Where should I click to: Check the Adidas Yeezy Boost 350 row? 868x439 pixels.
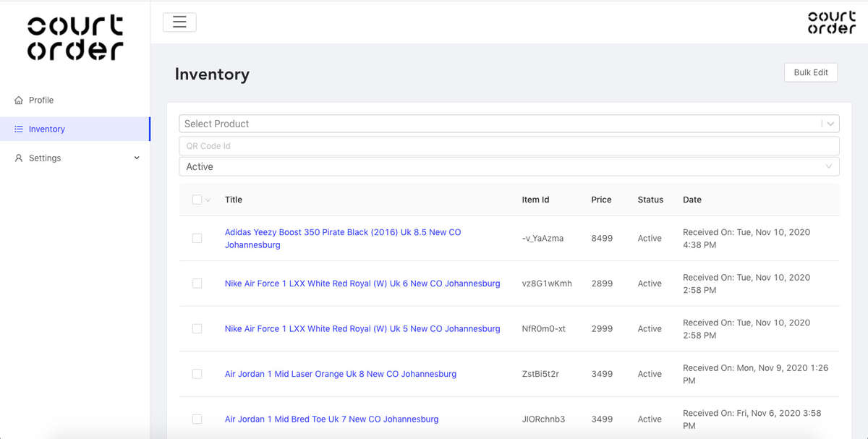tap(197, 238)
